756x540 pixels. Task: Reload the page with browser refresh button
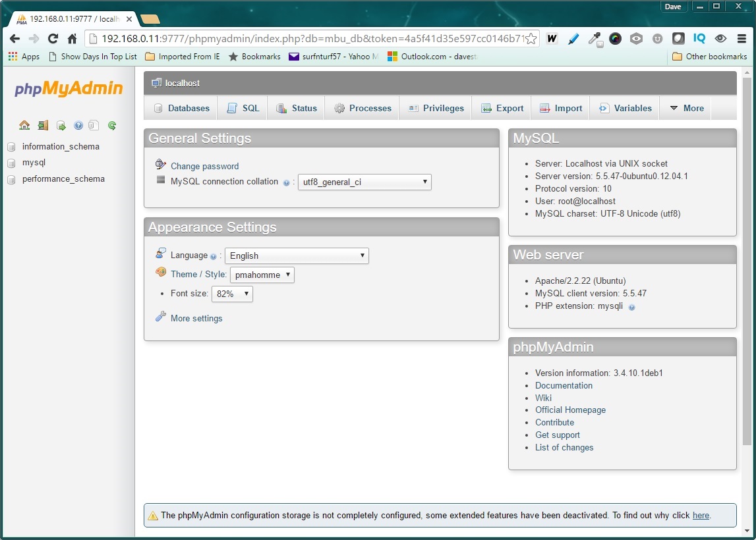pyautogui.click(x=53, y=39)
